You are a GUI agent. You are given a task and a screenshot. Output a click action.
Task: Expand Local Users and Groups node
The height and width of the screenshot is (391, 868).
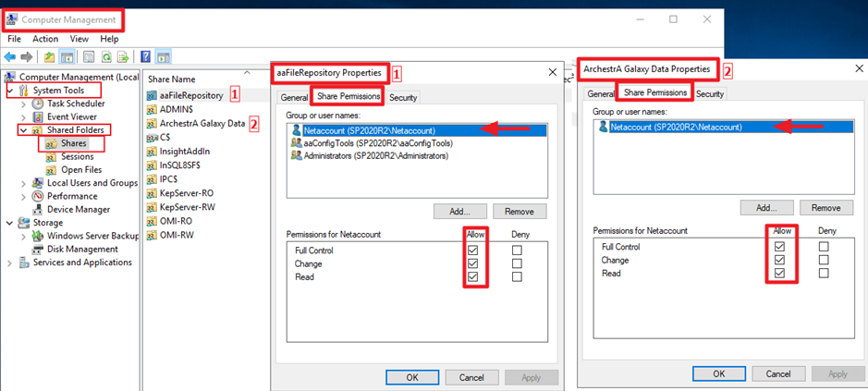pos(23,183)
